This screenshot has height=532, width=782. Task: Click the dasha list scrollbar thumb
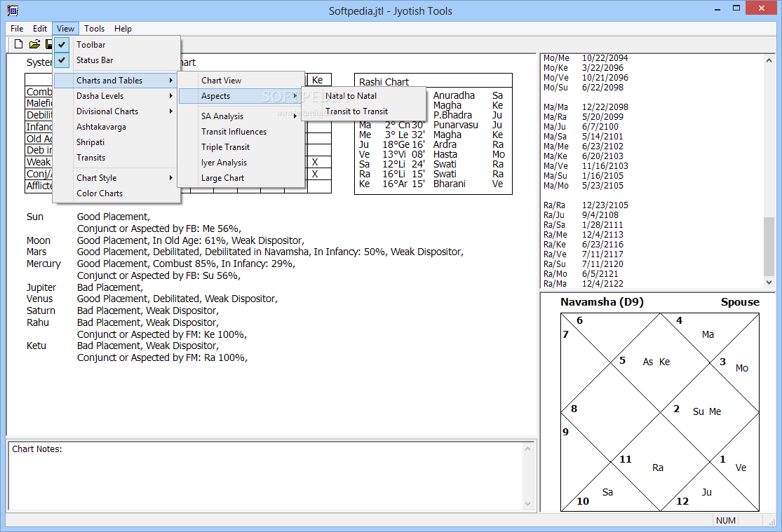click(x=769, y=246)
